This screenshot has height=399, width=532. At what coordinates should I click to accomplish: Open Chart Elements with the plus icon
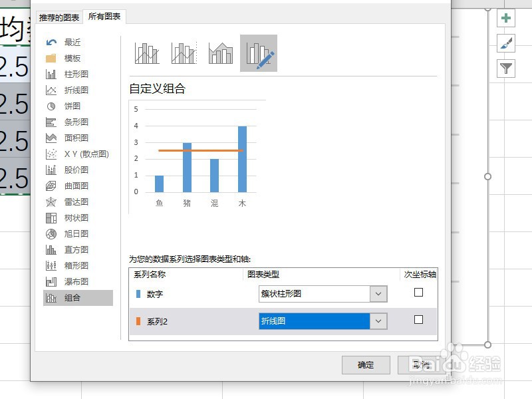(x=507, y=19)
